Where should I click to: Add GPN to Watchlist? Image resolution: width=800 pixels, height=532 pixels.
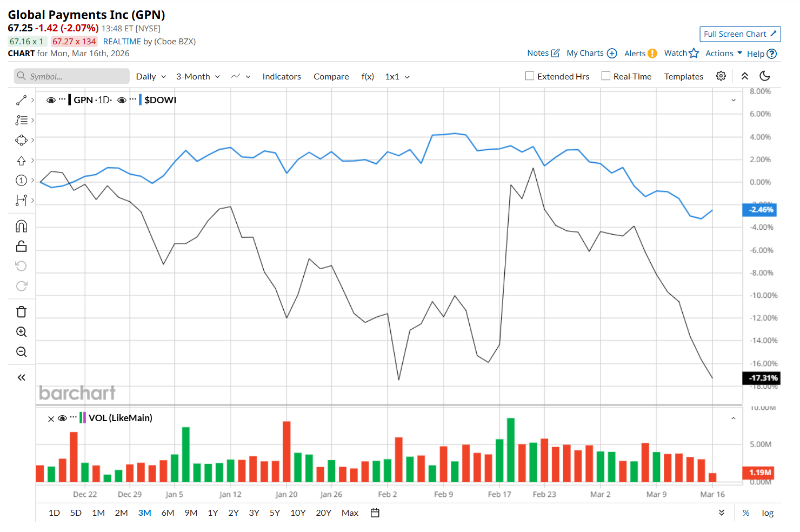click(682, 53)
